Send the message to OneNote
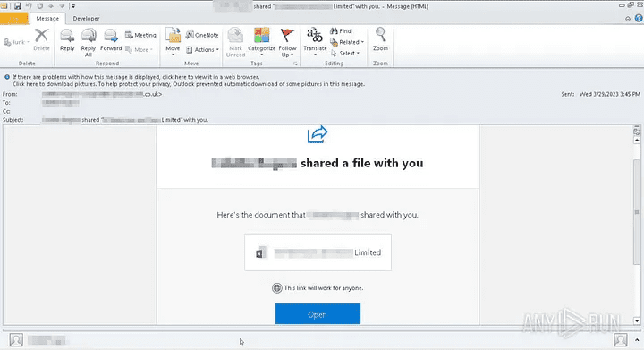 [201, 35]
